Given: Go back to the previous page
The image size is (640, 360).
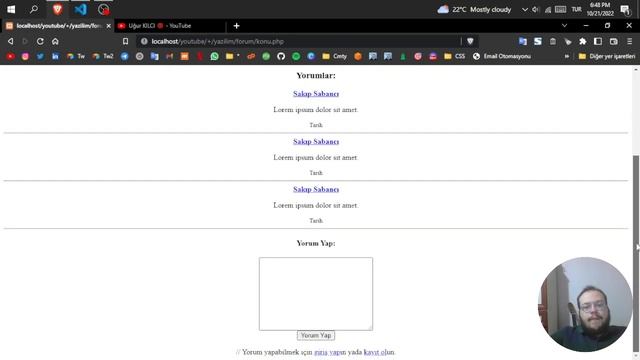Looking at the screenshot, I should (11, 41).
